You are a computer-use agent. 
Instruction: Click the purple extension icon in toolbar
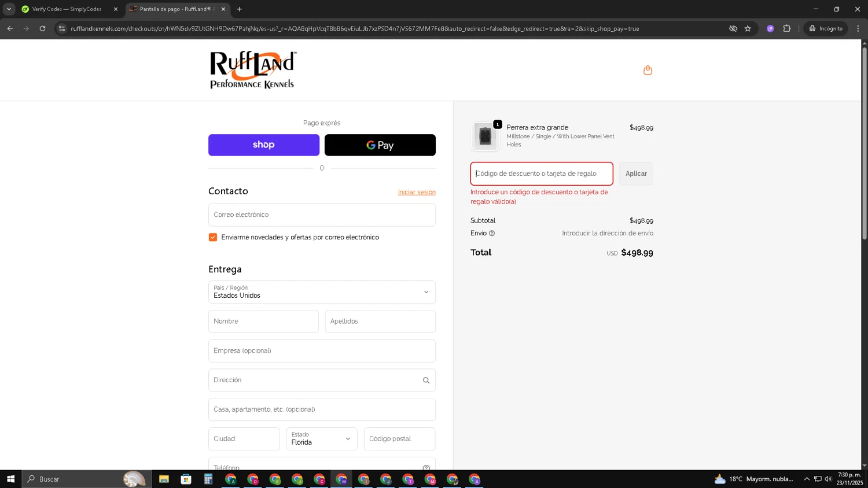coord(770,28)
